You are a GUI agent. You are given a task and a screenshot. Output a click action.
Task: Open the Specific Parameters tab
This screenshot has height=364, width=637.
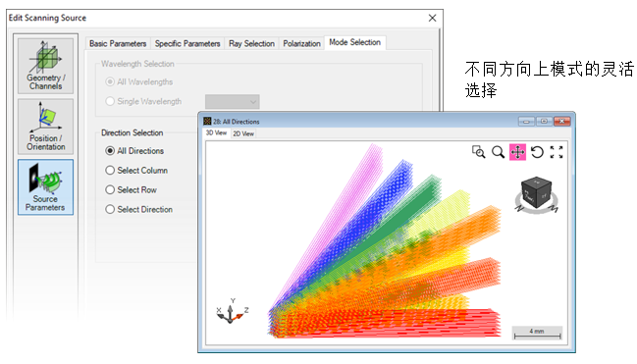point(187,43)
